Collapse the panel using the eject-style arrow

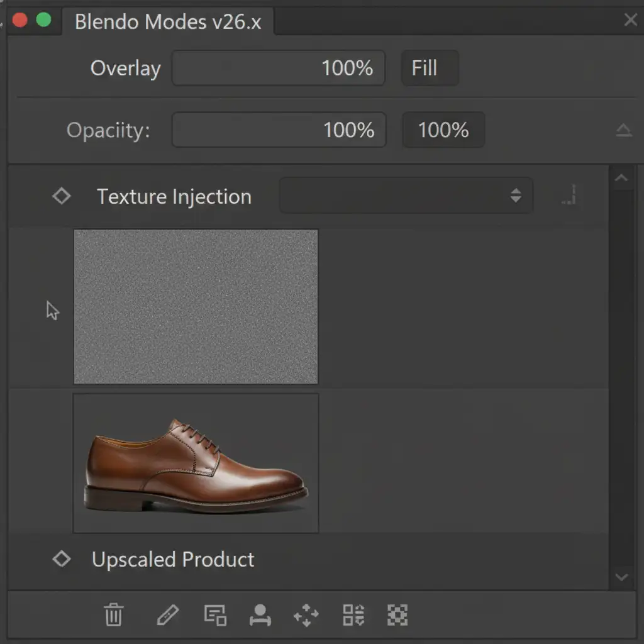(623, 130)
